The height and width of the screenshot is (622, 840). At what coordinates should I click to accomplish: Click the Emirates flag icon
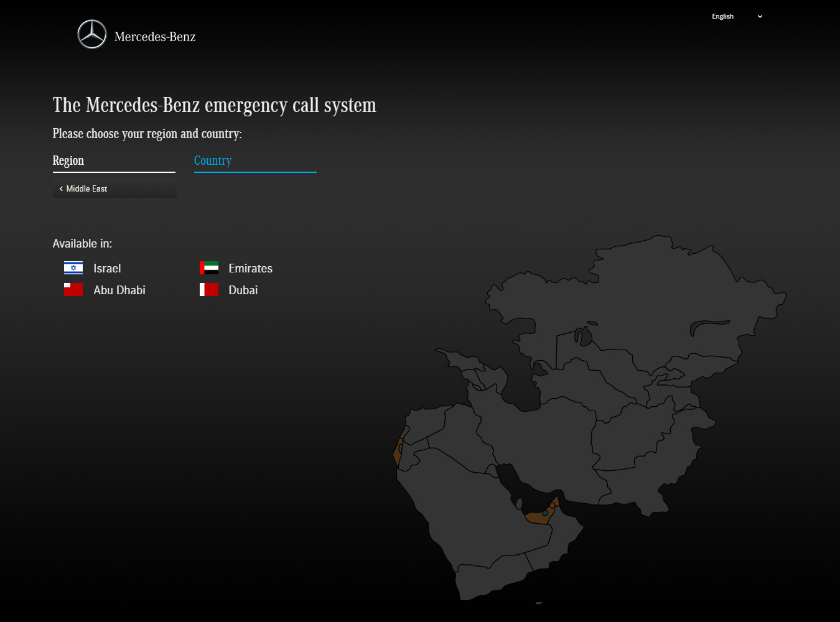point(209,268)
